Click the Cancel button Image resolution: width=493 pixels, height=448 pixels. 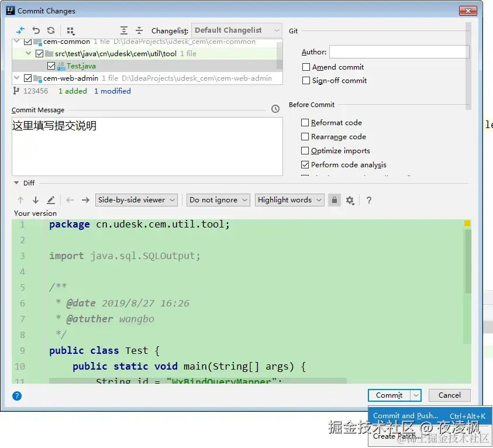point(450,395)
